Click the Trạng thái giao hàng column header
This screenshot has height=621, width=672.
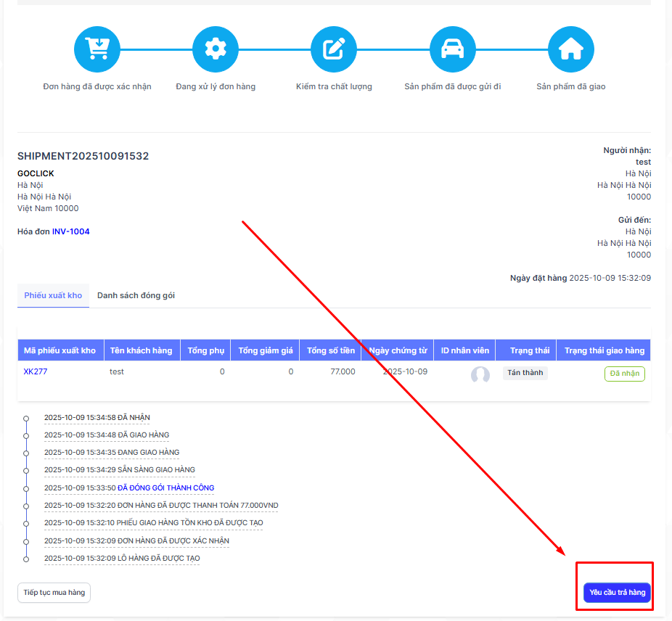coord(604,351)
